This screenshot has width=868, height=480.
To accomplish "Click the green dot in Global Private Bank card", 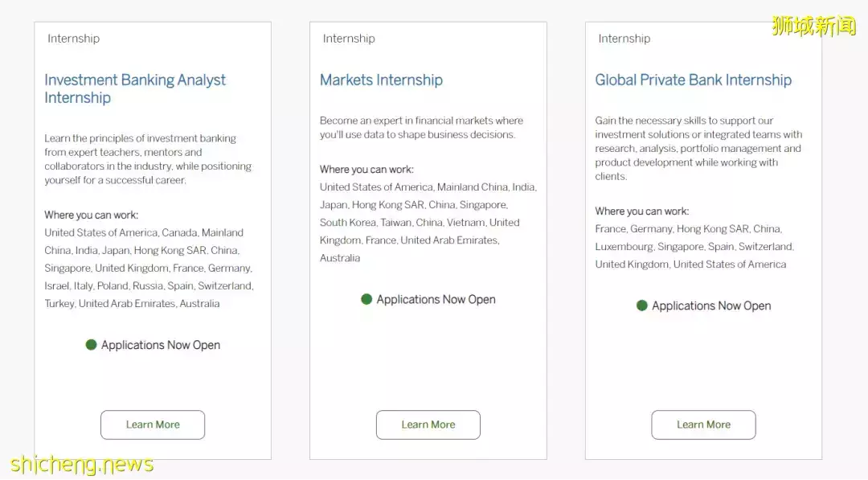I will (642, 306).
